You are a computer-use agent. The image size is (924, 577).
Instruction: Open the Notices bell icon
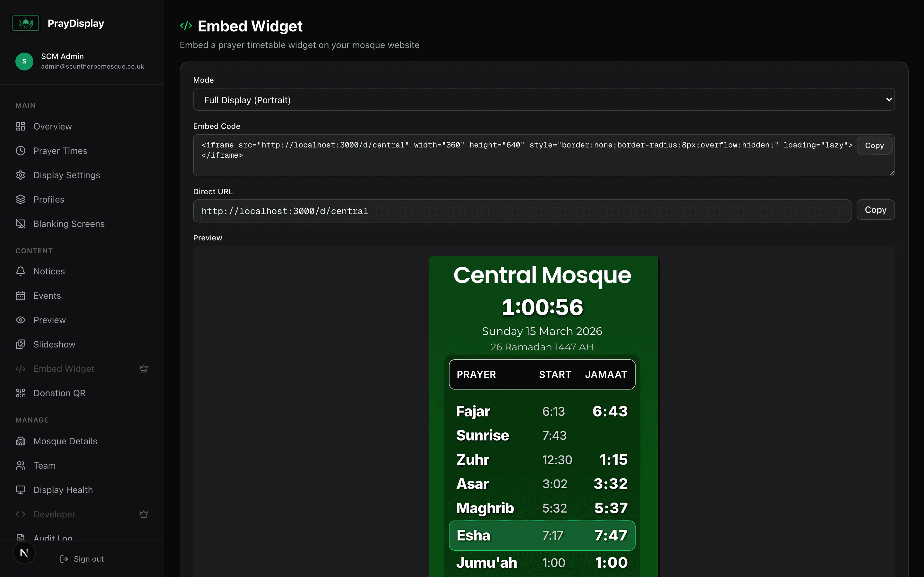point(21,271)
